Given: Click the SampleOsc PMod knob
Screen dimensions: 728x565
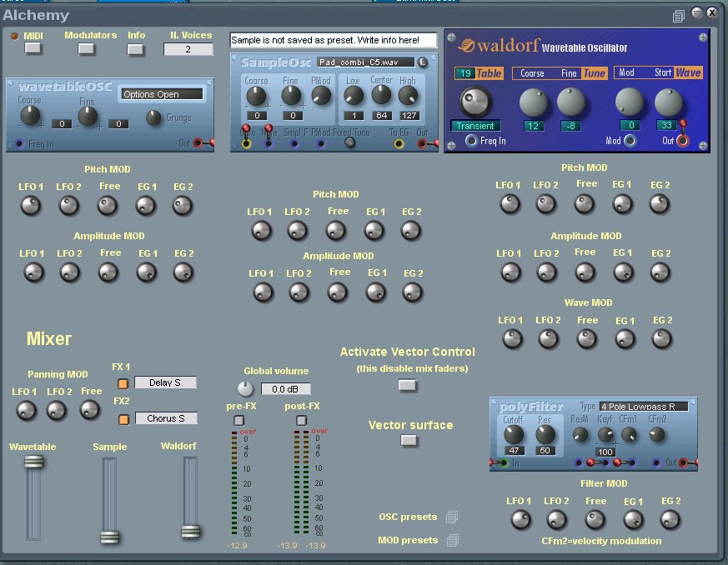Looking at the screenshot, I should tap(321, 96).
